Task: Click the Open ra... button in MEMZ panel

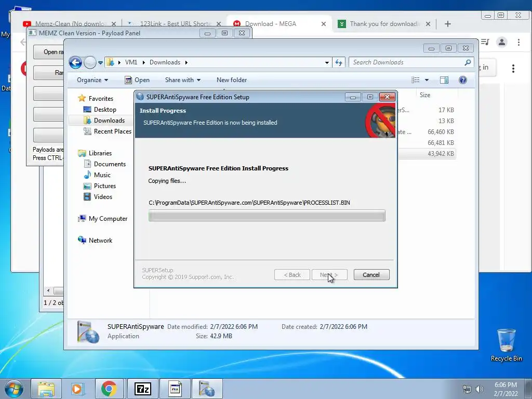Action: pos(48,52)
